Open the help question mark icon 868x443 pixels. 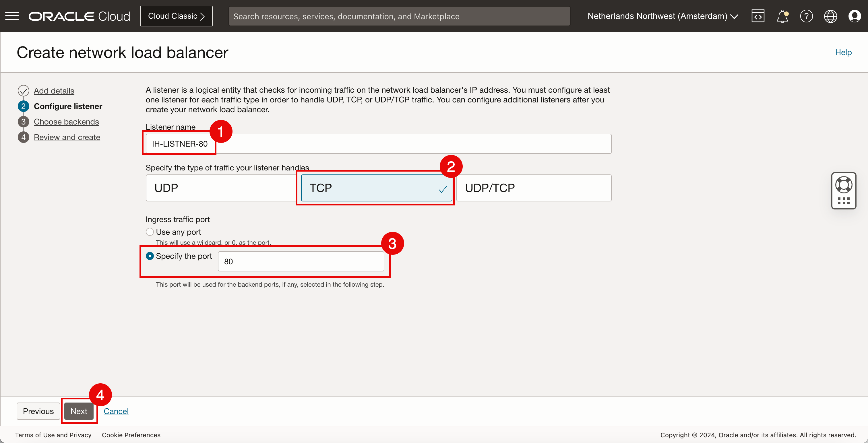pos(806,16)
